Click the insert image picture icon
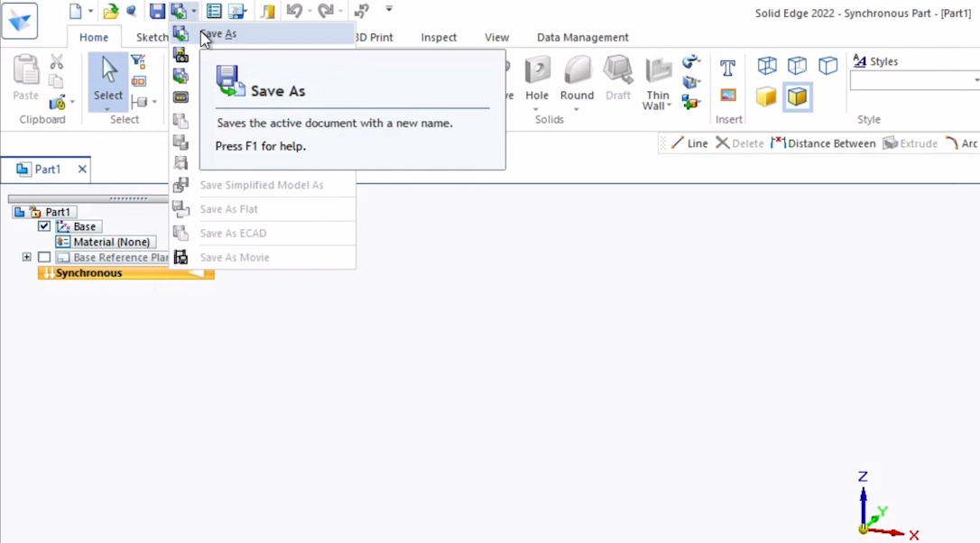The width and height of the screenshot is (980, 543). tap(728, 95)
